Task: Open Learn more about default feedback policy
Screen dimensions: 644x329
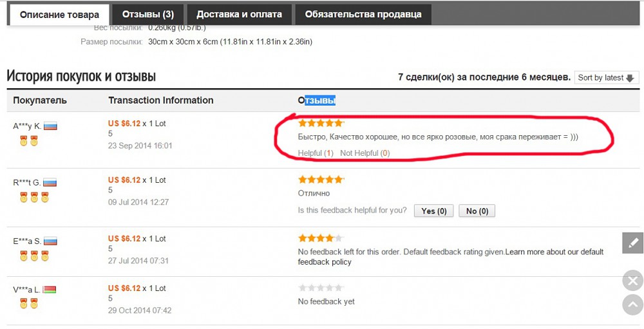Action: click(x=451, y=257)
